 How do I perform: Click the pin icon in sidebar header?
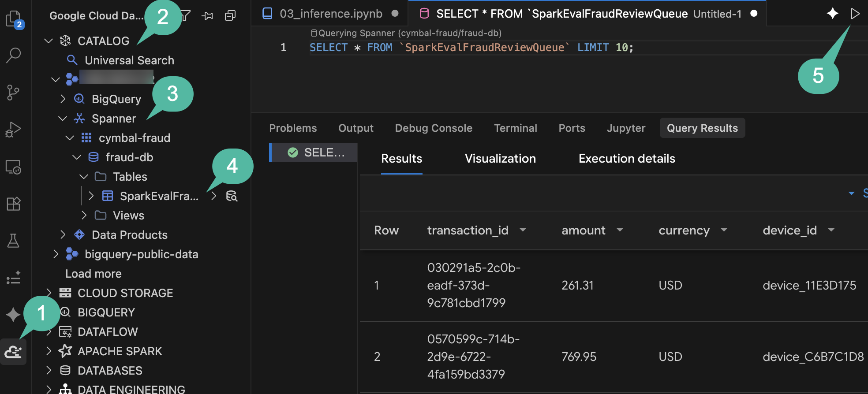[207, 16]
